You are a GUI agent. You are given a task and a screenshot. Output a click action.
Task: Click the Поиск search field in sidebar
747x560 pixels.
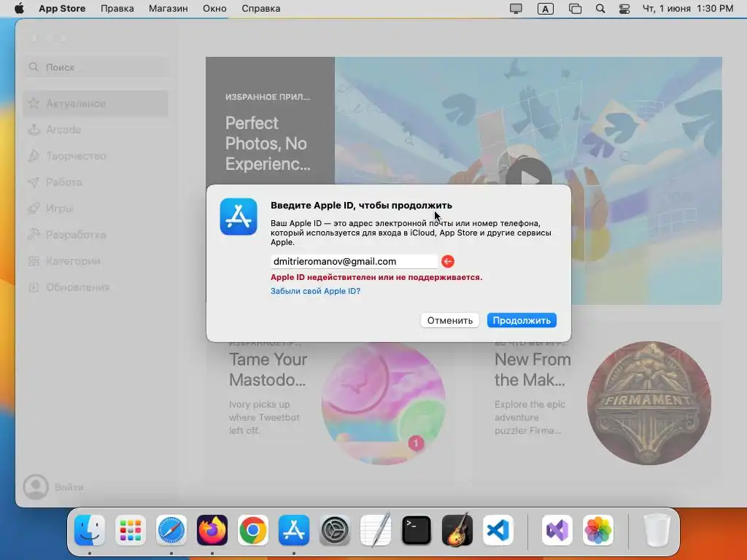[96, 67]
